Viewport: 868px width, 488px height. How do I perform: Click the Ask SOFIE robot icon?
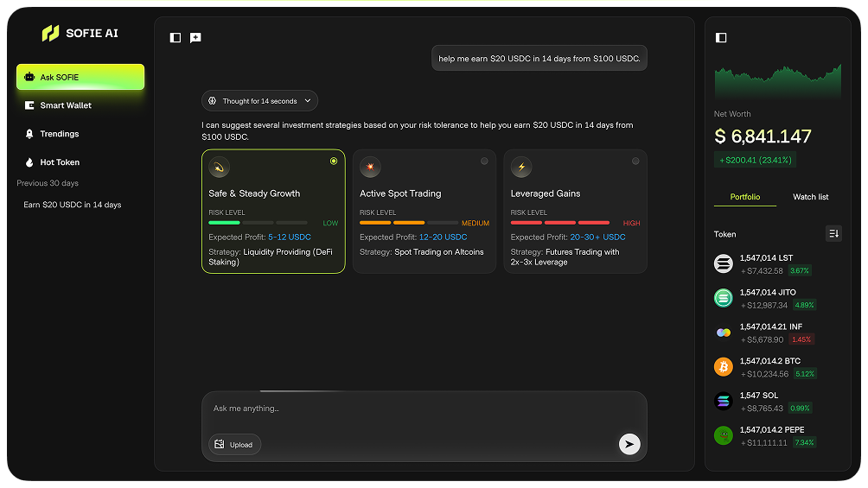point(29,77)
